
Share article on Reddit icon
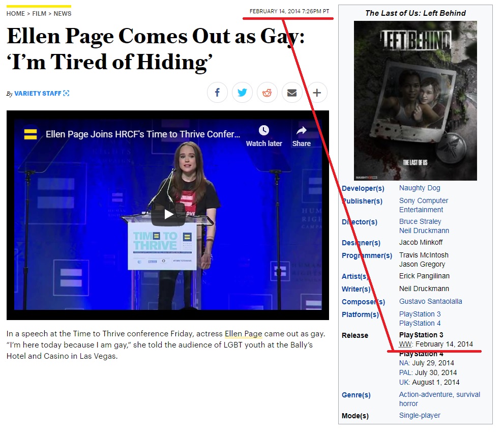(267, 93)
